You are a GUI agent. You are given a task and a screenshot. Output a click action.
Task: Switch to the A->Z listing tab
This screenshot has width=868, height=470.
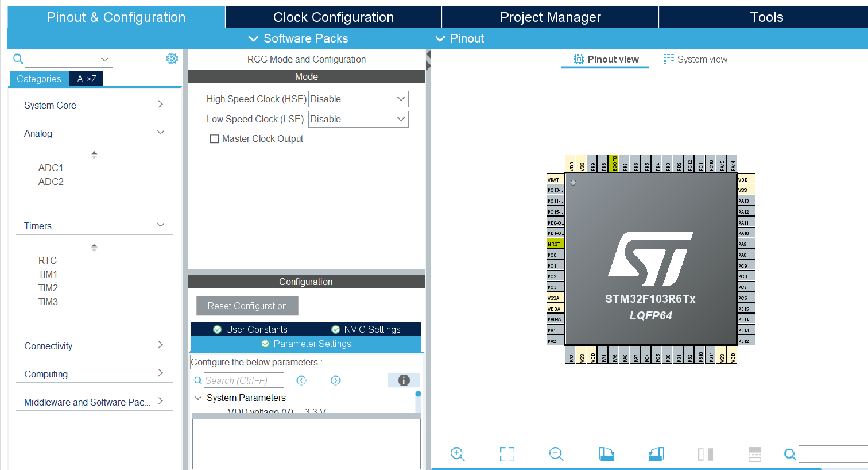coord(87,79)
